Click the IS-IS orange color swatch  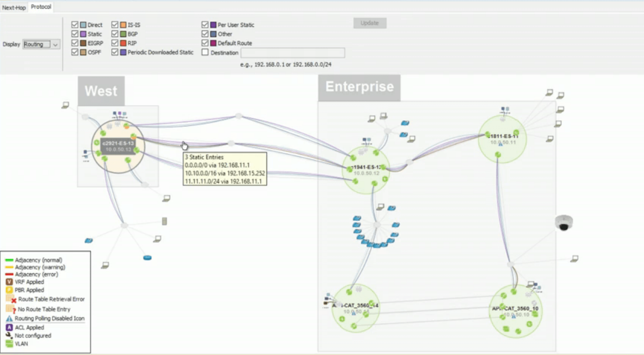[x=123, y=25]
